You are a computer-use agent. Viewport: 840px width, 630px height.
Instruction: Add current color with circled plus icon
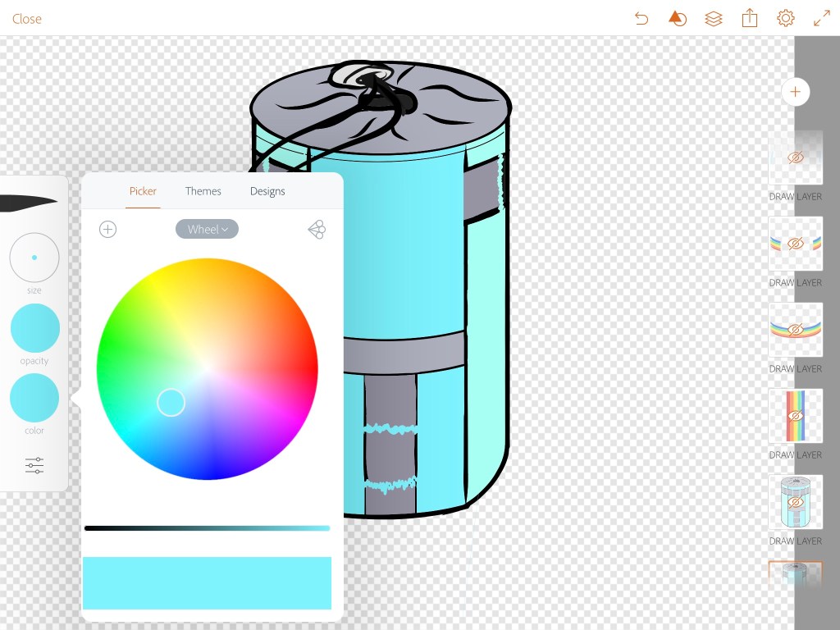(x=107, y=230)
